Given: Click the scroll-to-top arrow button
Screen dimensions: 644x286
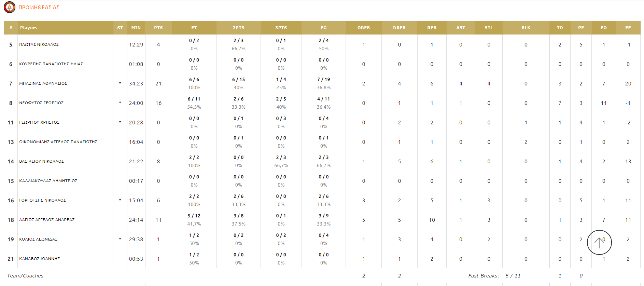Looking at the screenshot, I should pos(599,242).
